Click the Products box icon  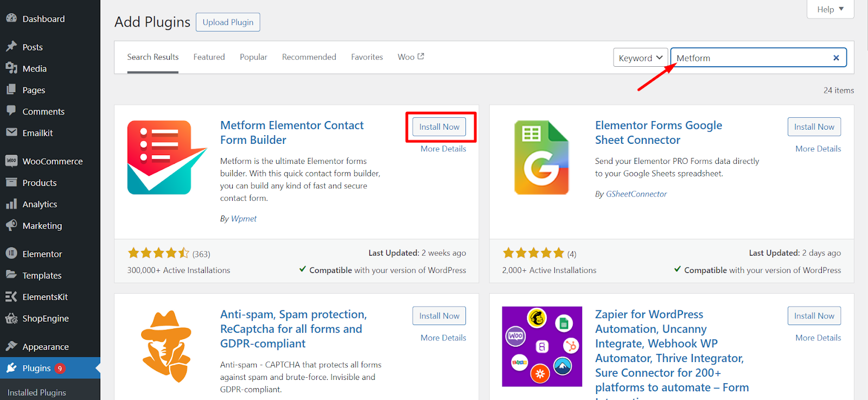click(11, 182)
